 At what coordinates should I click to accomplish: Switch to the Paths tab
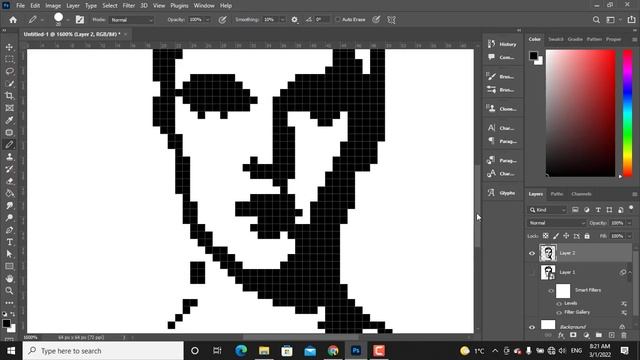point(557,194)
